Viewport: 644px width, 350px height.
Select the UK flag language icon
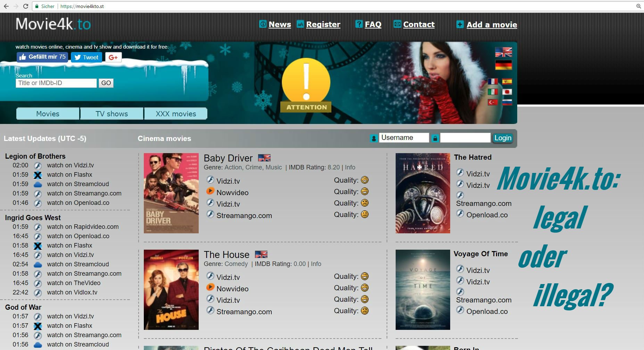tap(503, 52)
